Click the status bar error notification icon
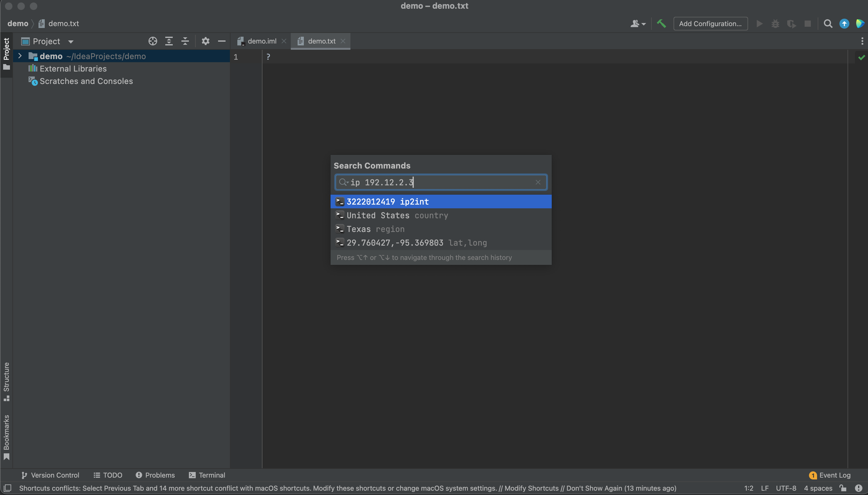The width and height of the screenshot is (868, 495). [858, 488]
